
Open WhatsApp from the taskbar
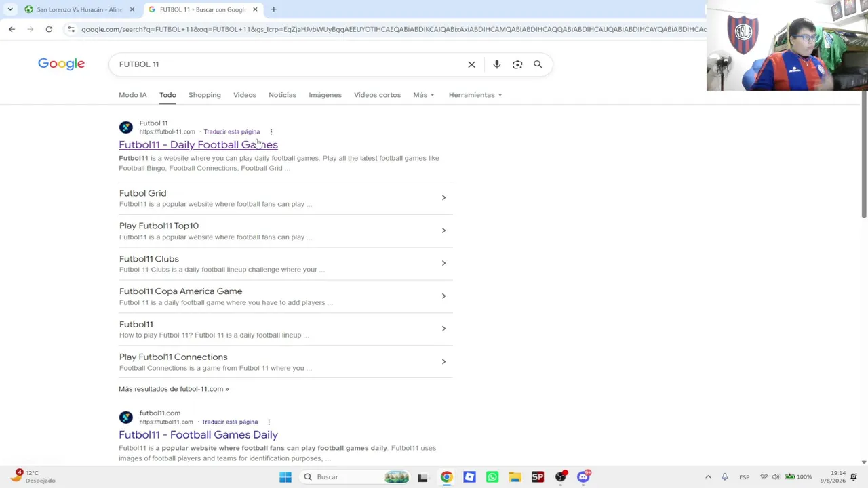coord(492,477)
